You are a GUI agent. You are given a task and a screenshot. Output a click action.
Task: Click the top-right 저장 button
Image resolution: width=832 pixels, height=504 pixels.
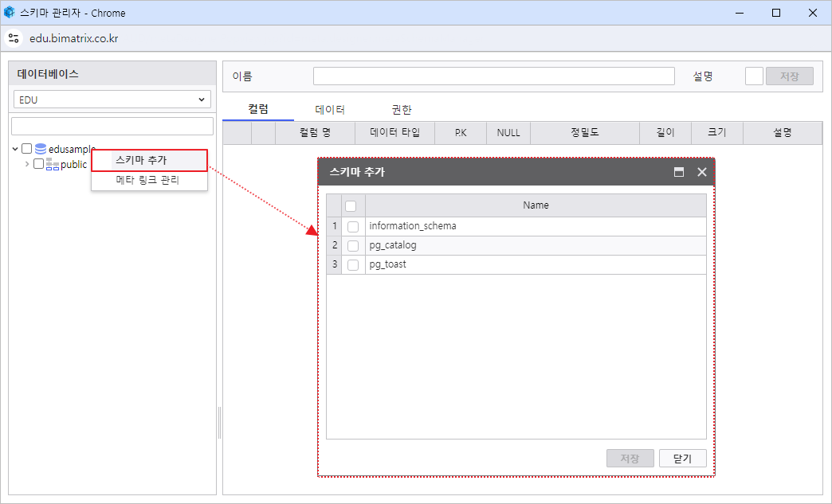pos(790,76)
